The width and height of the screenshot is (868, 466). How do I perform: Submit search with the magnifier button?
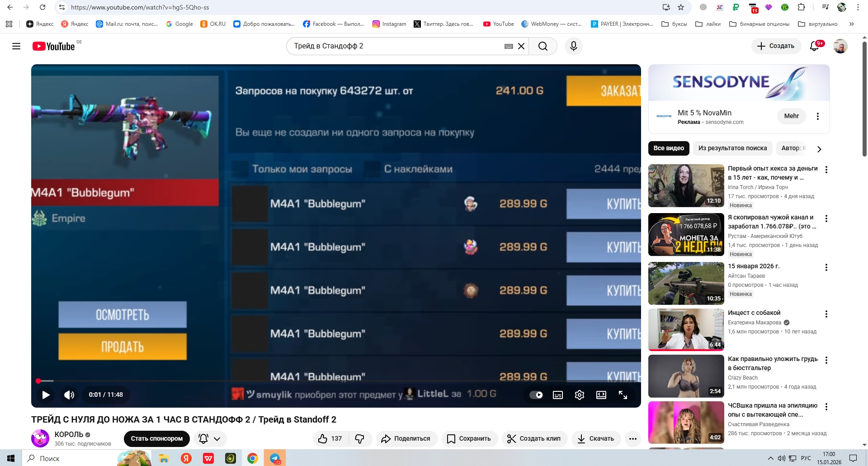pos(543,46)
